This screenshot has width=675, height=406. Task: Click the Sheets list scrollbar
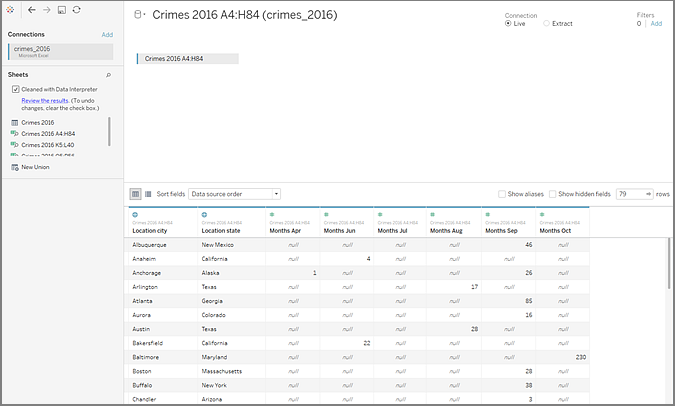tap(109, 132)
